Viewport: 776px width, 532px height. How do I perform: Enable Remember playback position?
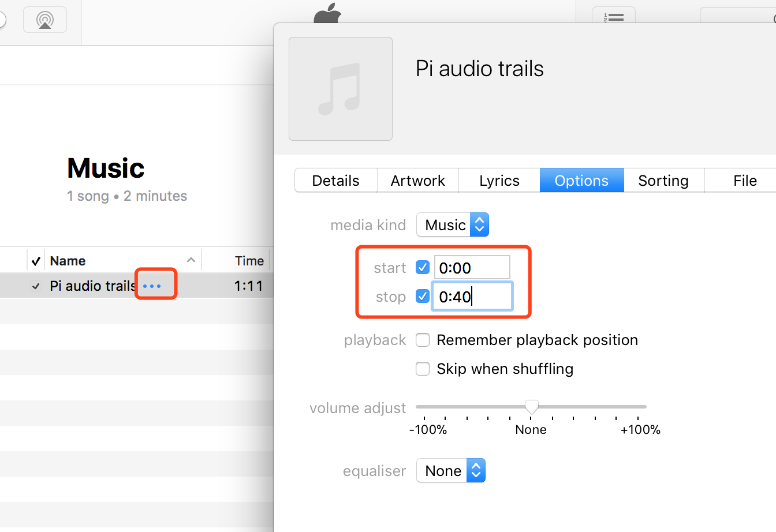pyautogui.click(x=423, y=340)
